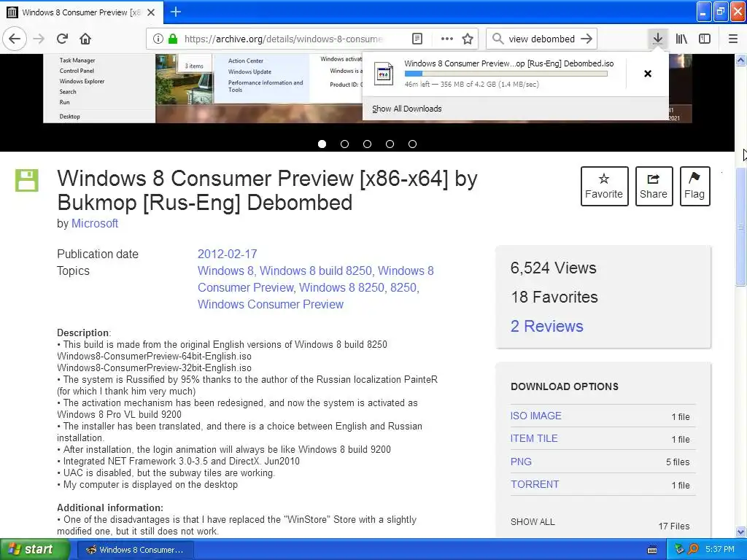Viewport: 747px width, 560px height.
Task: Reload the current page
Action: [x=63, y=39]
